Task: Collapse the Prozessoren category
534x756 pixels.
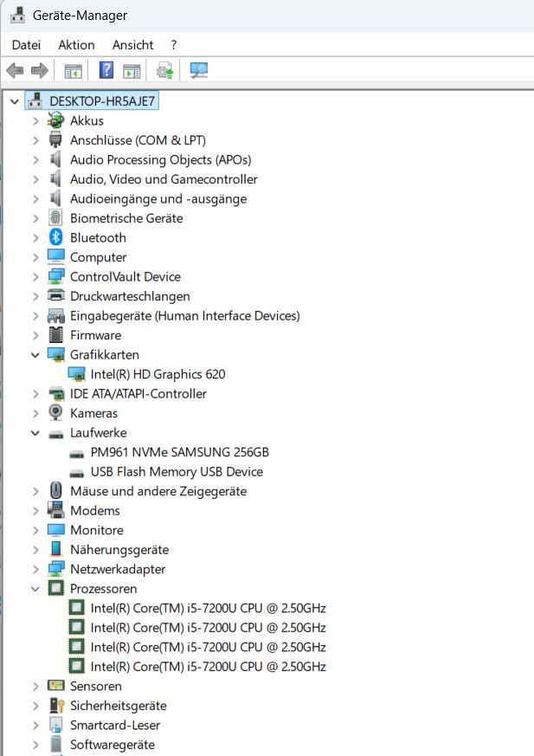Action: point(35,589)
